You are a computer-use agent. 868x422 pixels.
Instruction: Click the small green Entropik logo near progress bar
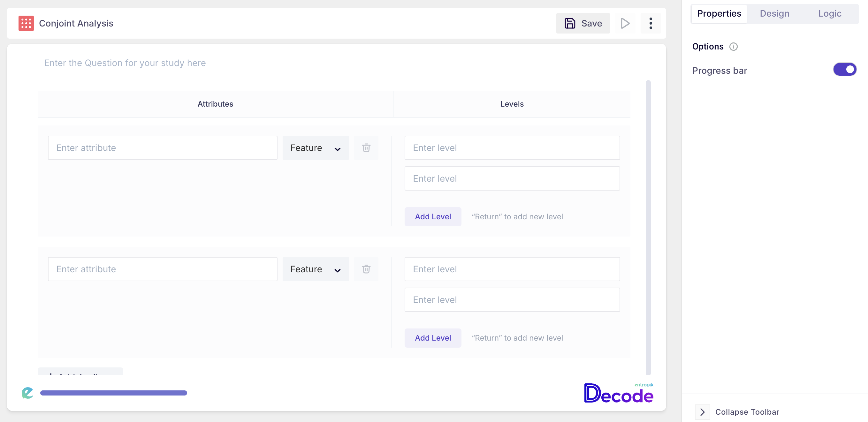click(x=27, y=393)
